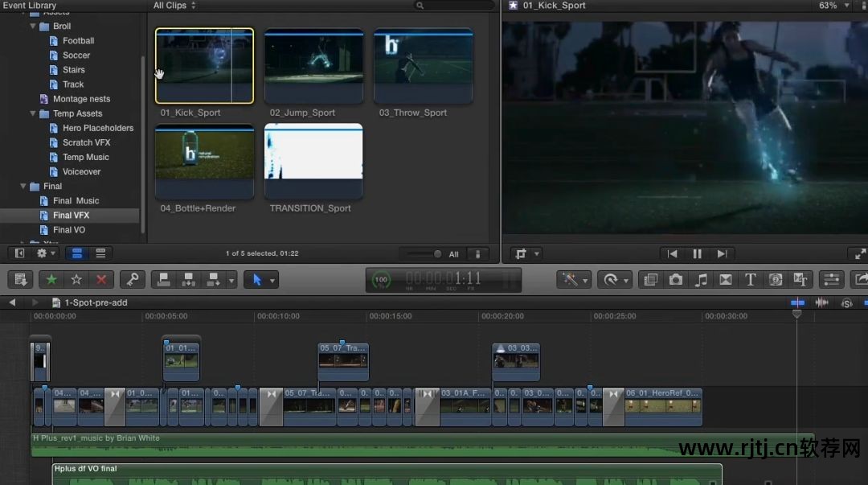Click the Import Media toolbar icon

[x=20, y=280]
